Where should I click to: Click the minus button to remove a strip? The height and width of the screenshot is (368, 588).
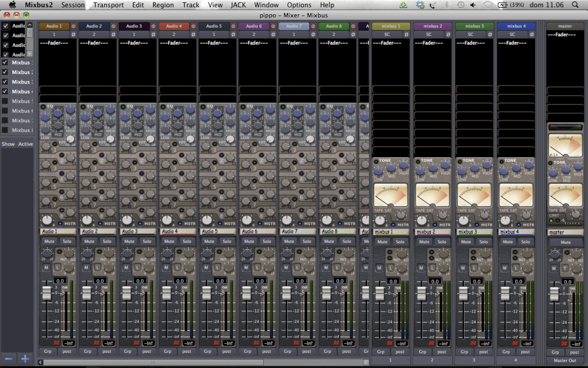pyautogui.click(x=9, y=359)
